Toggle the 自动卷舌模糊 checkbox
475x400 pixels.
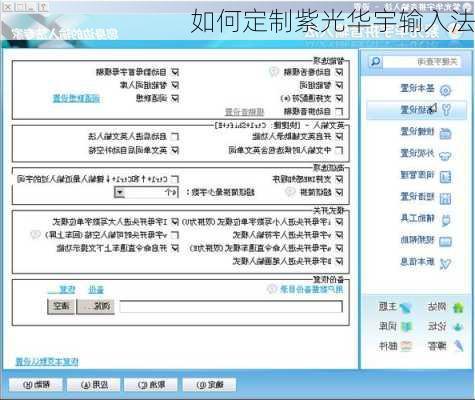339,72
